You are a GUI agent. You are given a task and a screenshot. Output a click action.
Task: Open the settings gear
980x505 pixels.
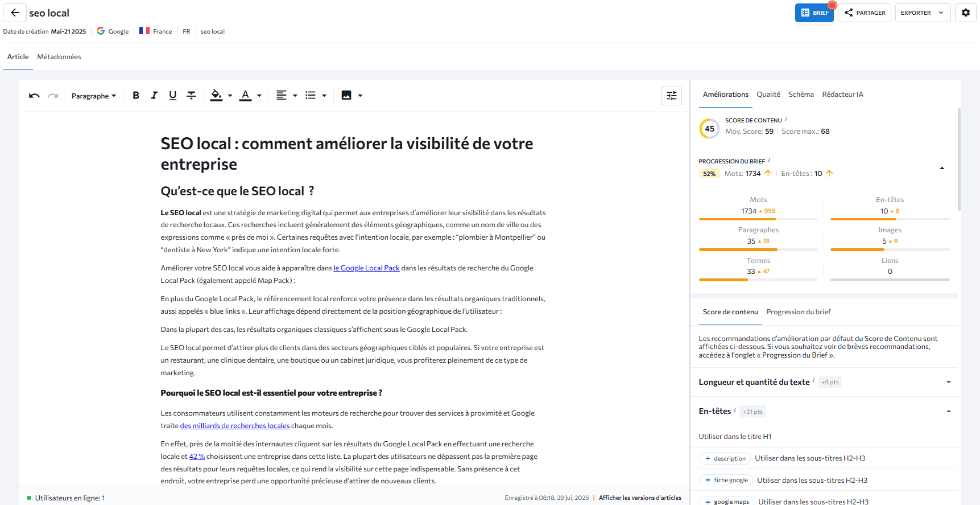(966, 13)
